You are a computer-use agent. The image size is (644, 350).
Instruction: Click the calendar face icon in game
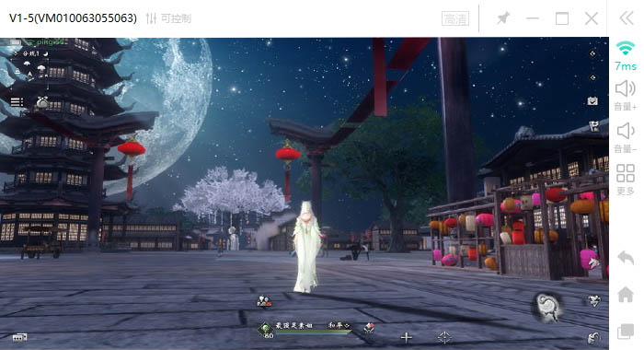pos(592,100)
